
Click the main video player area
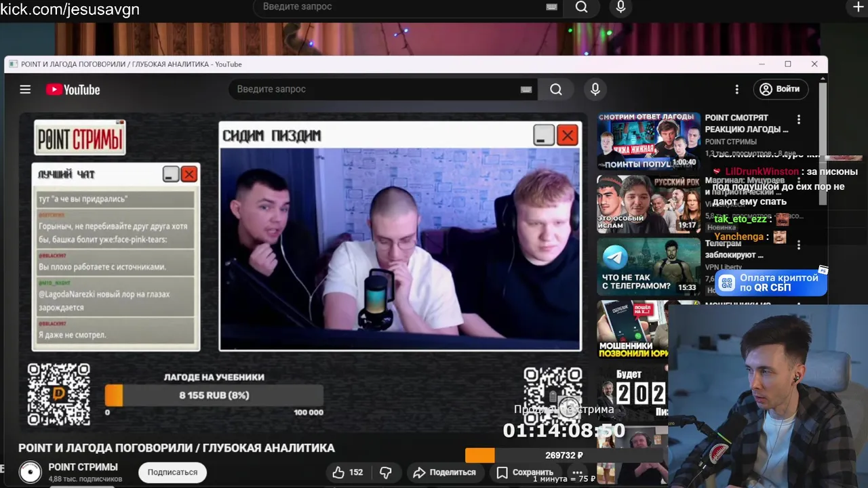click(303, 271)
